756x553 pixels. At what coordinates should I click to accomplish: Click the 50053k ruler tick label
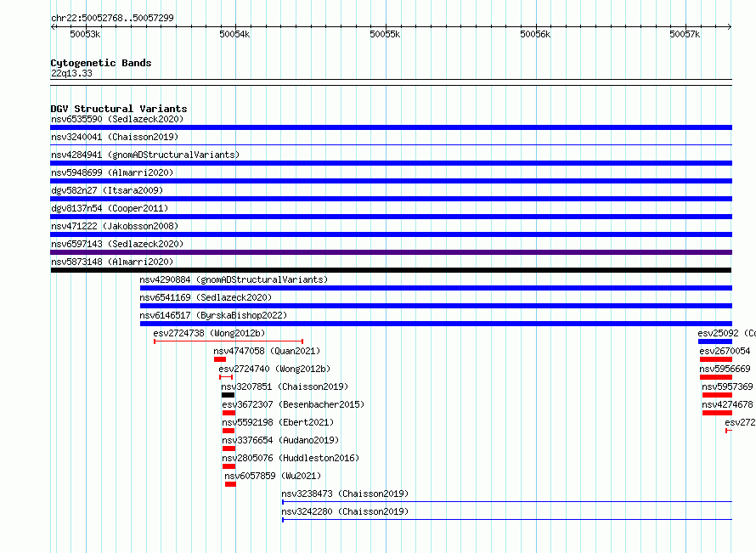point(85,34)
